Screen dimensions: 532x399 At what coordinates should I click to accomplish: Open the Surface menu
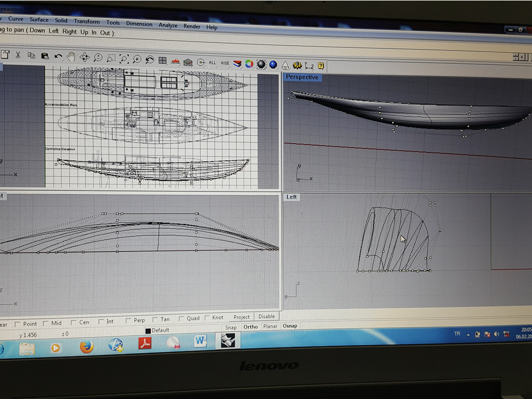point(39,19)
